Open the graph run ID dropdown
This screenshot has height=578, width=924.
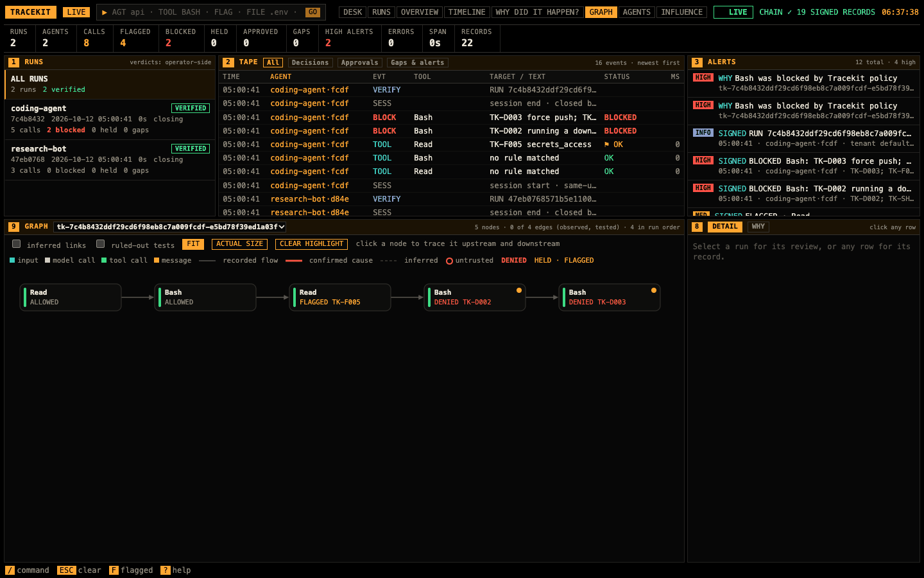(x=170, y=227)
